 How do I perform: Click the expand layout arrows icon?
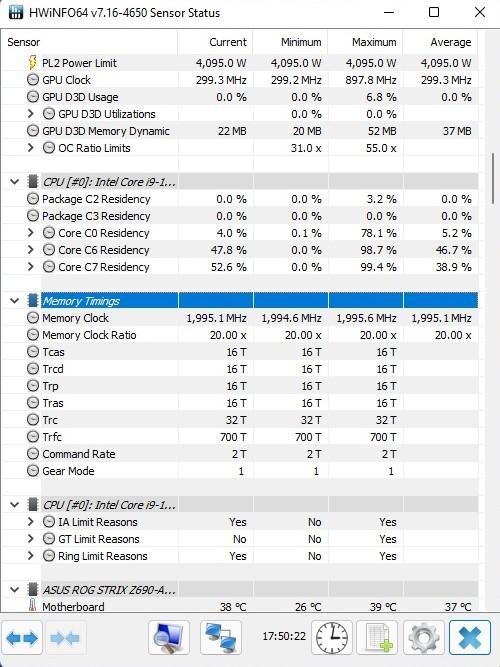tap(22, 638)
